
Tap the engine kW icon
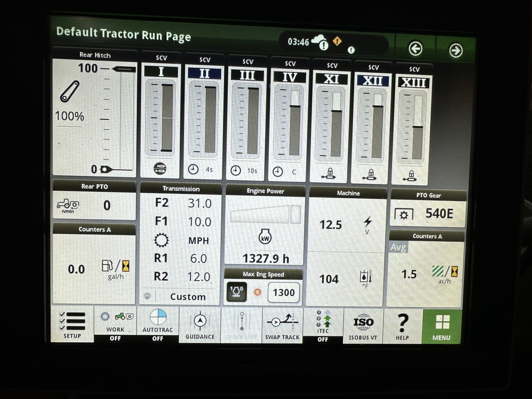(x=265, y=237)
